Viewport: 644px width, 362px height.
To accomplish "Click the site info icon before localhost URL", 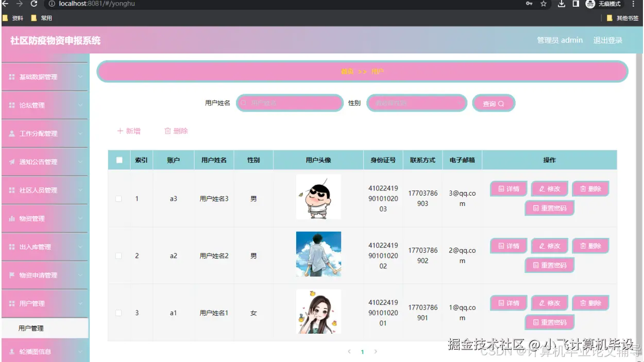I will click(x=52, y=4).
